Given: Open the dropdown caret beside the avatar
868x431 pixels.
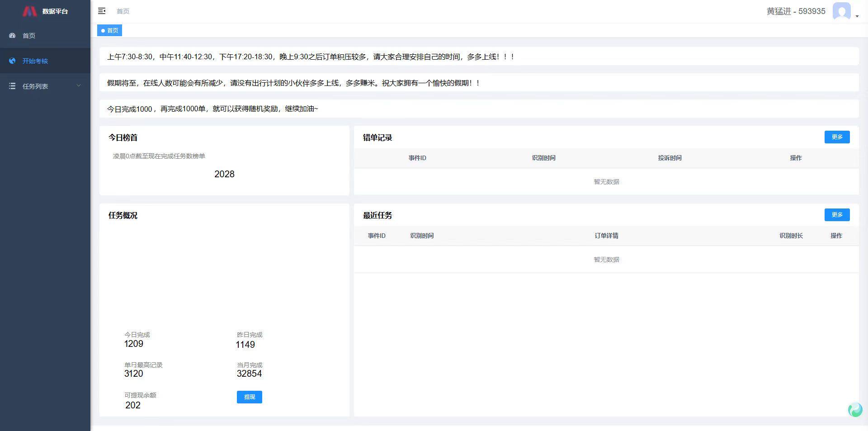Looking at the screenshot, I should point(857,16).
